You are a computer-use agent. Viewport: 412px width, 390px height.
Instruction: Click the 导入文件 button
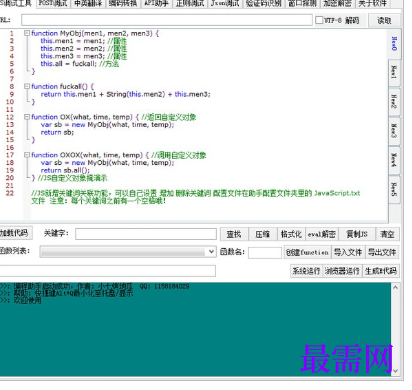click(x=348, y=252)
